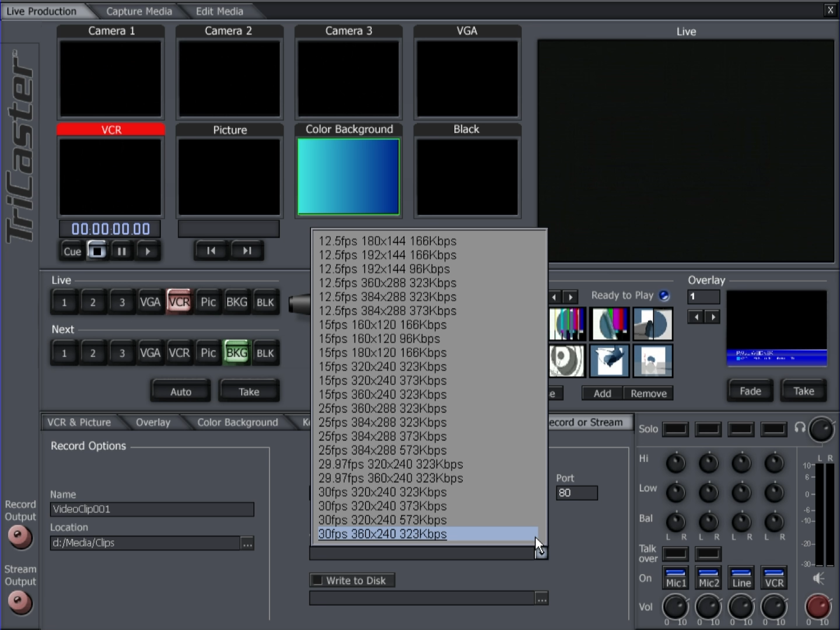Click the Overlay Fade button
The width and height of the screenshot is (840, 630).
click(750, 391)
